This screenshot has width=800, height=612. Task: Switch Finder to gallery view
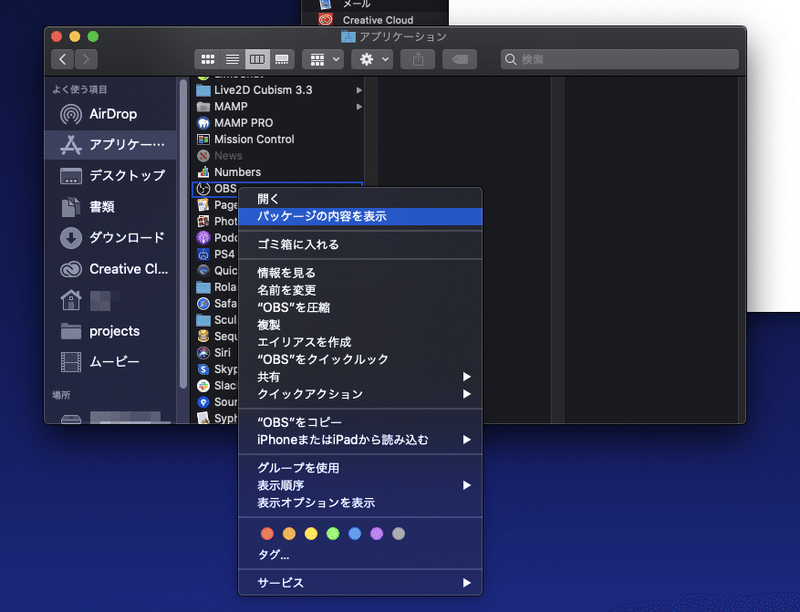pyautogui.click(x=282, y=60)
